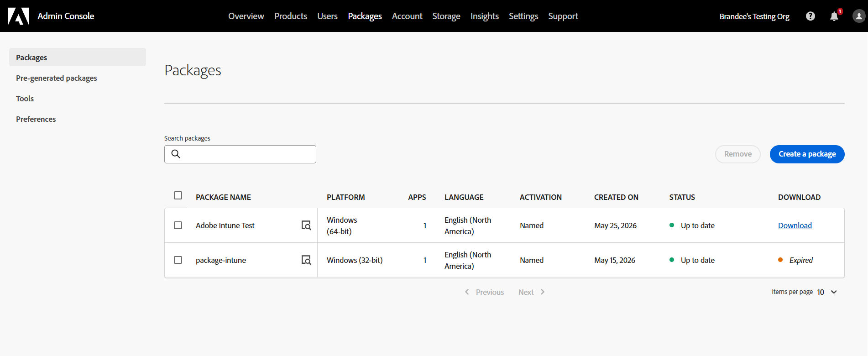The image size is (868, 356).
Task: View details icon for package-intune
Action: pos(306,260)
